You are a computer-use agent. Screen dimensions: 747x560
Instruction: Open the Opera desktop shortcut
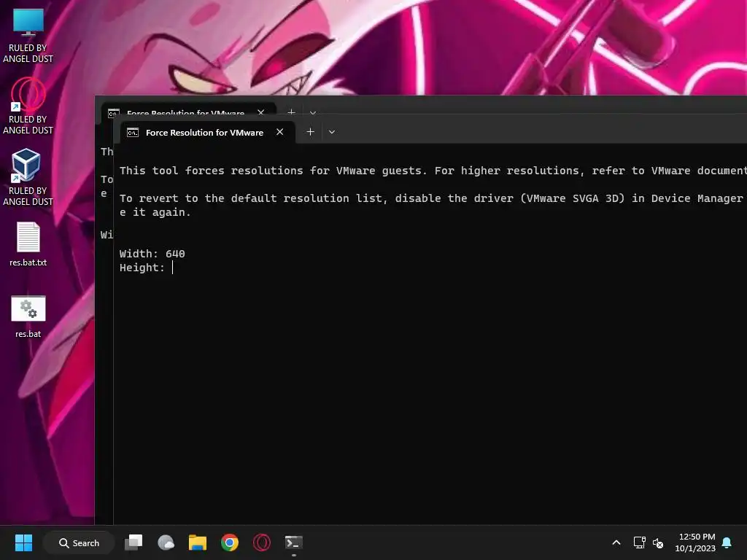28,106
